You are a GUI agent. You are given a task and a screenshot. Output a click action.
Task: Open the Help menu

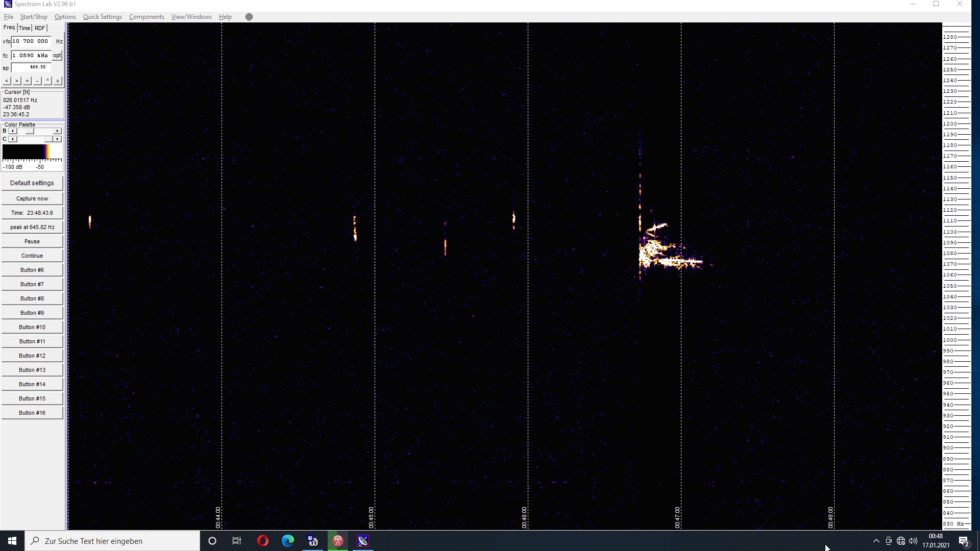225,17
